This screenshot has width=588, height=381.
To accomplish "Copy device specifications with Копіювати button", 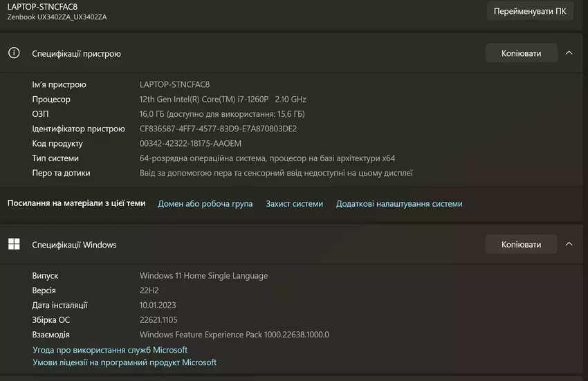I will [520, 53].
